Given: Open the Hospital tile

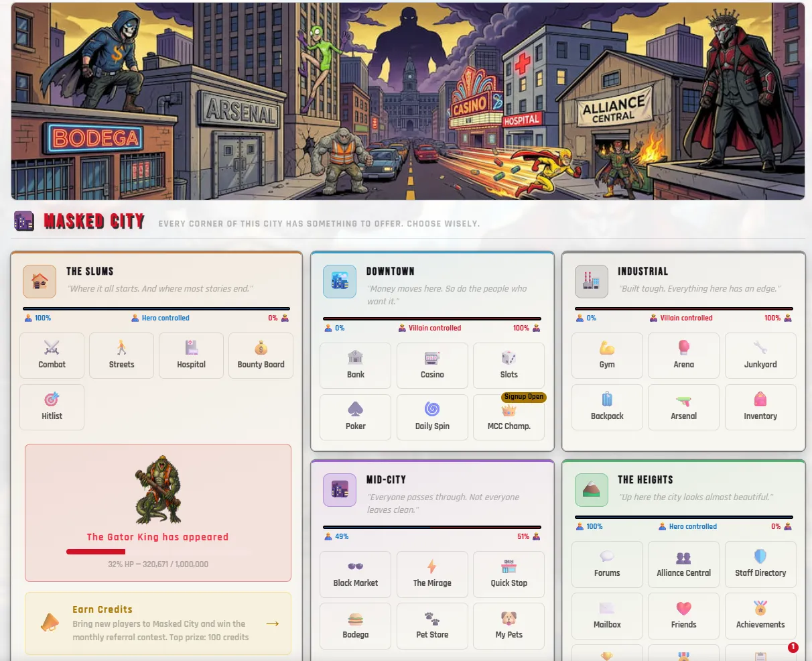Looking at the screenshot, I should point(192,355).
